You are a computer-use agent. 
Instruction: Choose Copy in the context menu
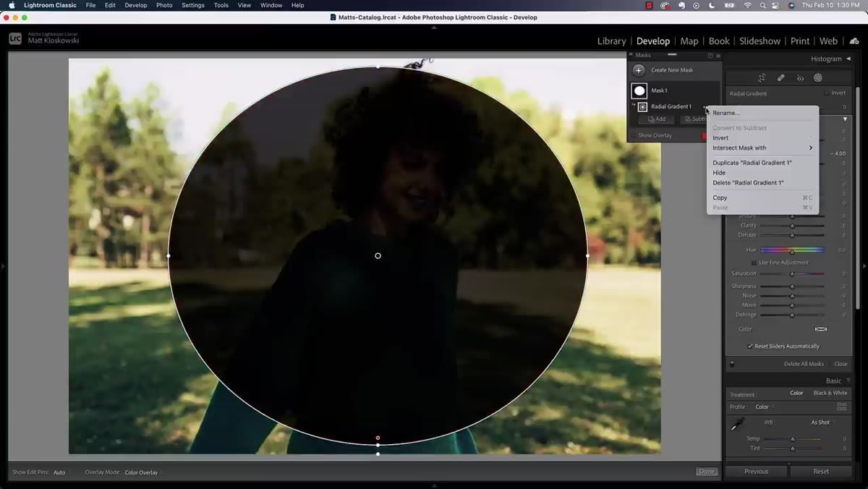click(762, 197)
